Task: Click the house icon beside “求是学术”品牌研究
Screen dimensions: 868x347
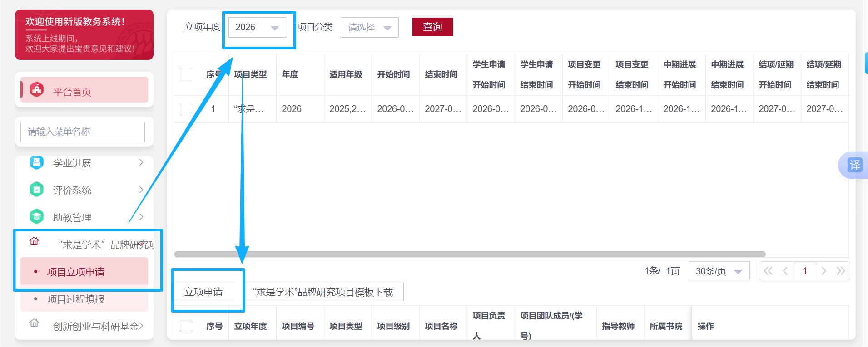Action: [x=34, y=241]
